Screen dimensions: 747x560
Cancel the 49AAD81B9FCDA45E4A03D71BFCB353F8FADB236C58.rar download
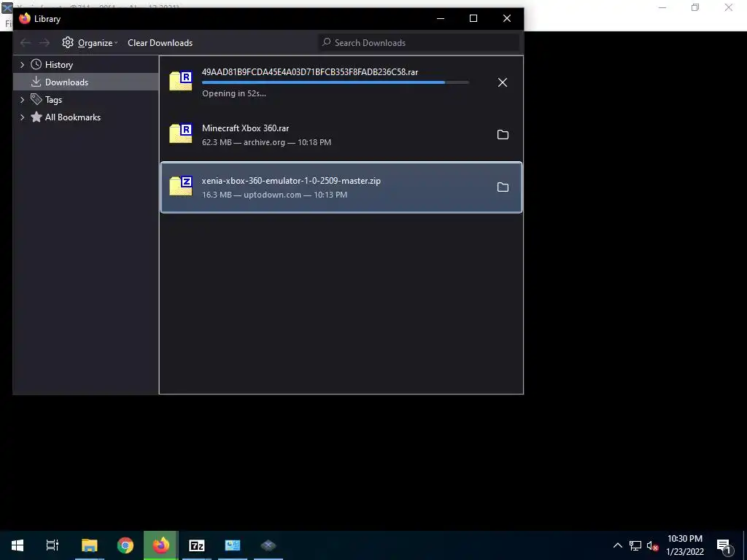[502, 82]
